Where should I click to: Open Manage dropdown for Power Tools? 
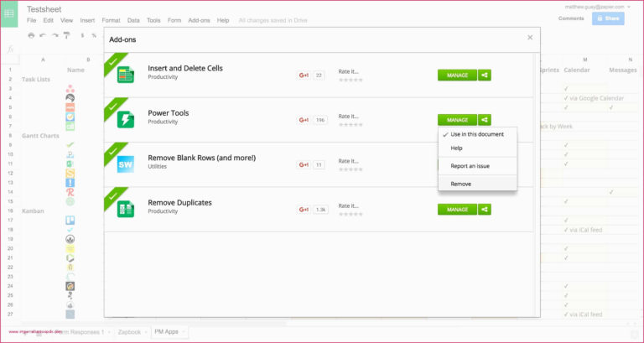pos(457,120)
